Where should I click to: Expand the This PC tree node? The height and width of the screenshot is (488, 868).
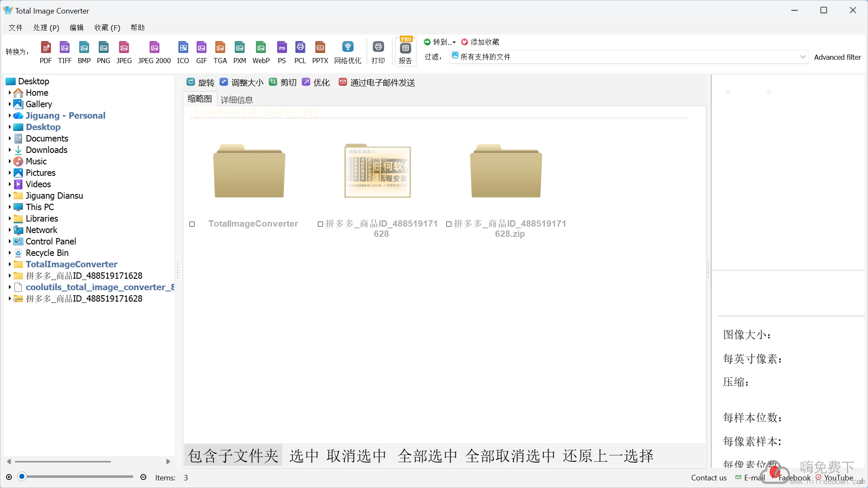click(10, 207)
